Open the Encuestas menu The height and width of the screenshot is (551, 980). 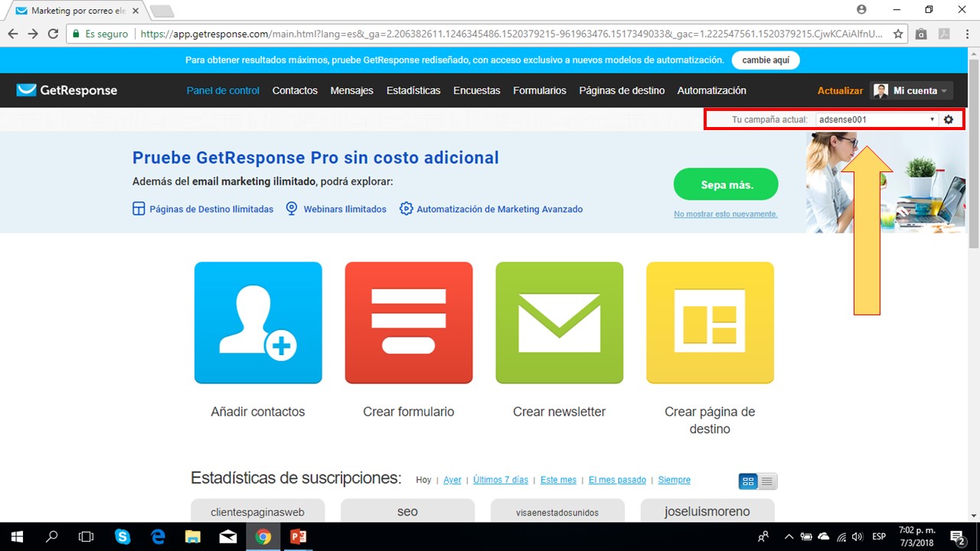(x=477, y=90)
